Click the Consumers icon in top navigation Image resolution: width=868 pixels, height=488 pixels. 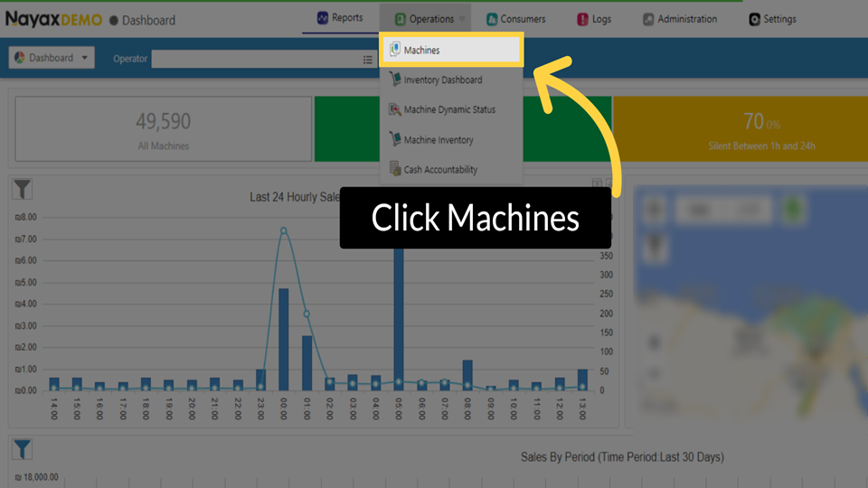point(491,19)
